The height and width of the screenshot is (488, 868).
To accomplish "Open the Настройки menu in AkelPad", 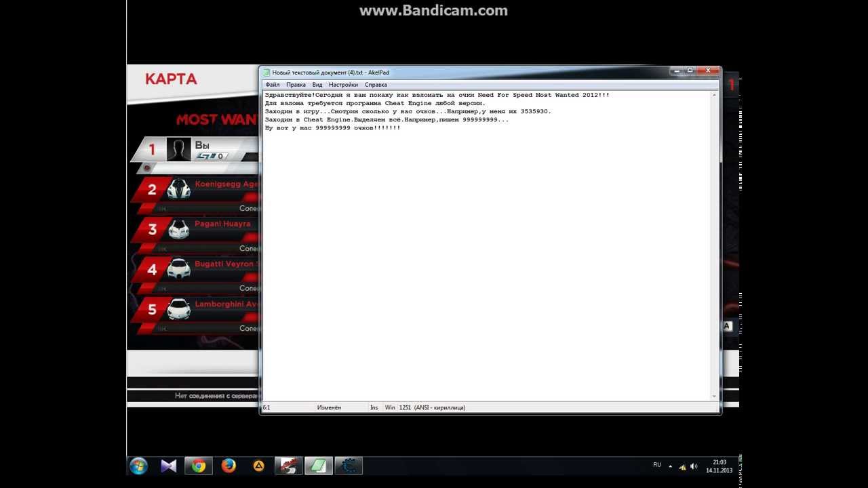I will (x=343, y=85).
